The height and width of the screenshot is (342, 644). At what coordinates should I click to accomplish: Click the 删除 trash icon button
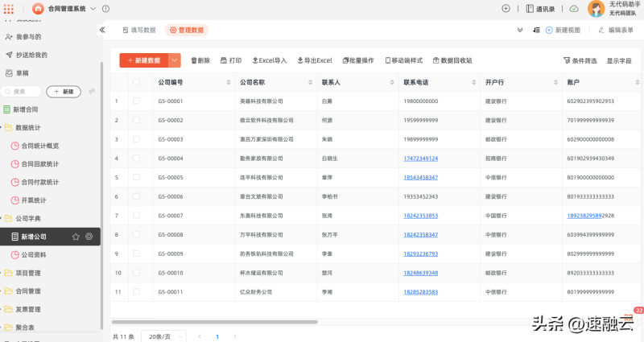tap(200, 60)
